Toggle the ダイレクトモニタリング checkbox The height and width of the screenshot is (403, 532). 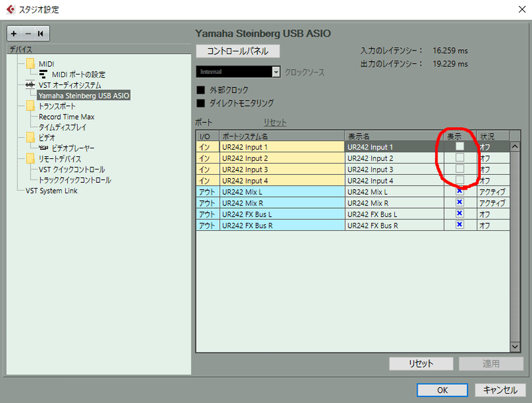[x=201, y=103]
